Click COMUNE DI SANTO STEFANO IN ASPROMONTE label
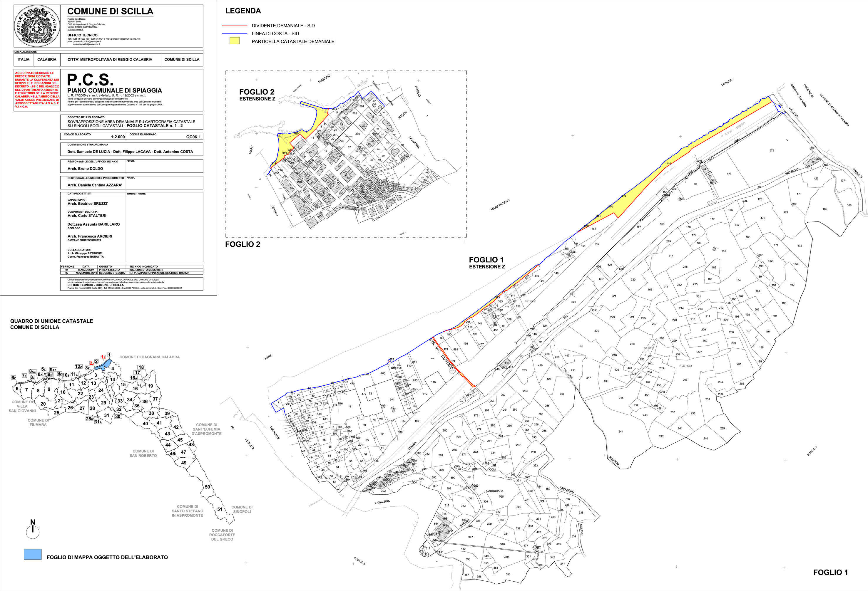Screen dimensions: 868x591 click(x=188, y=511)
